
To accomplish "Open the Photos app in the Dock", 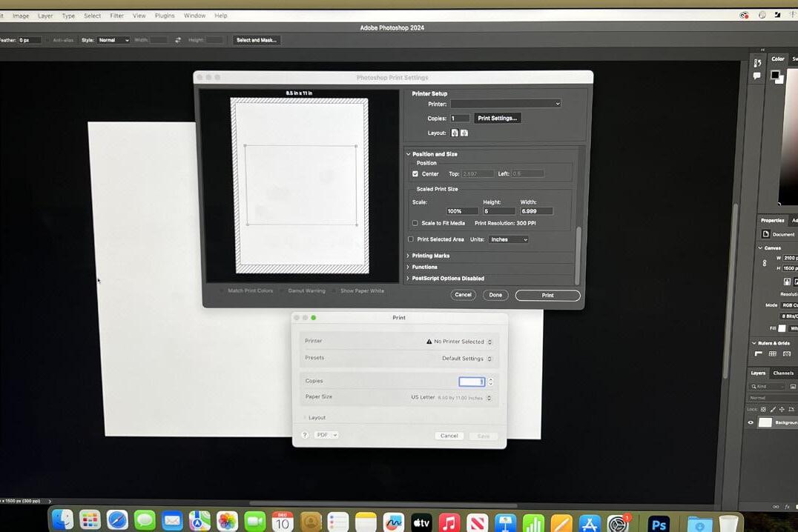I will 227,522.
